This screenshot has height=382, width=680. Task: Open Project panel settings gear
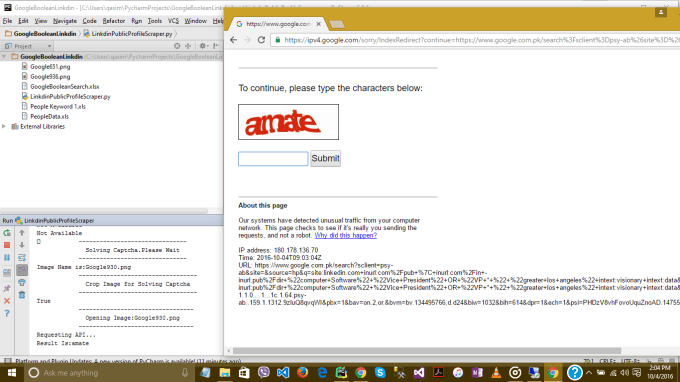click(x=203, y=46)
